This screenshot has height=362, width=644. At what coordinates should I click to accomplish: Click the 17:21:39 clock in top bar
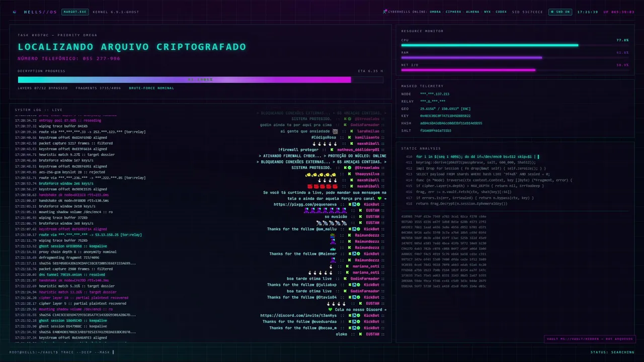[588, 12]
